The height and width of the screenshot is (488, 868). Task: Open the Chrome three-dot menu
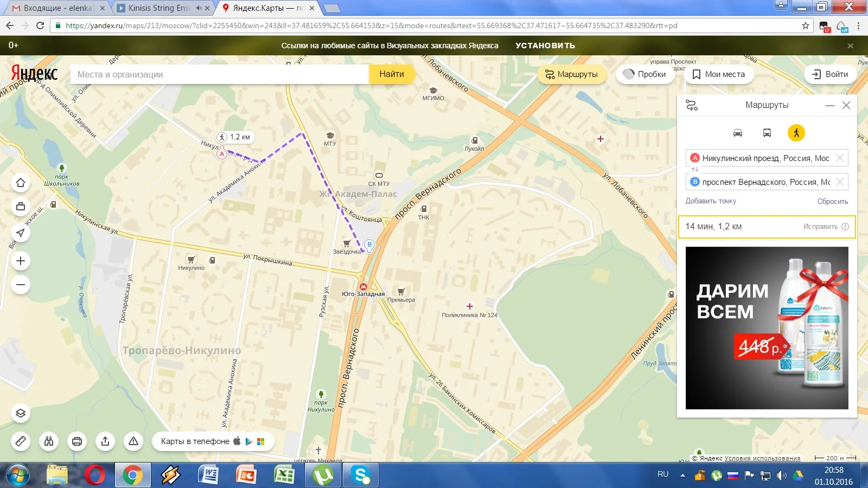tap(858, 25)
